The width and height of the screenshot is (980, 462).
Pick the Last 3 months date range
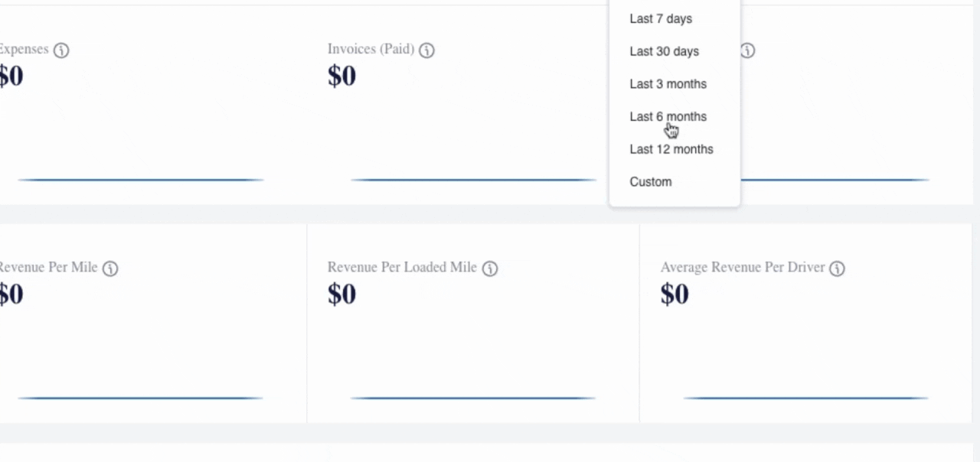668,84
